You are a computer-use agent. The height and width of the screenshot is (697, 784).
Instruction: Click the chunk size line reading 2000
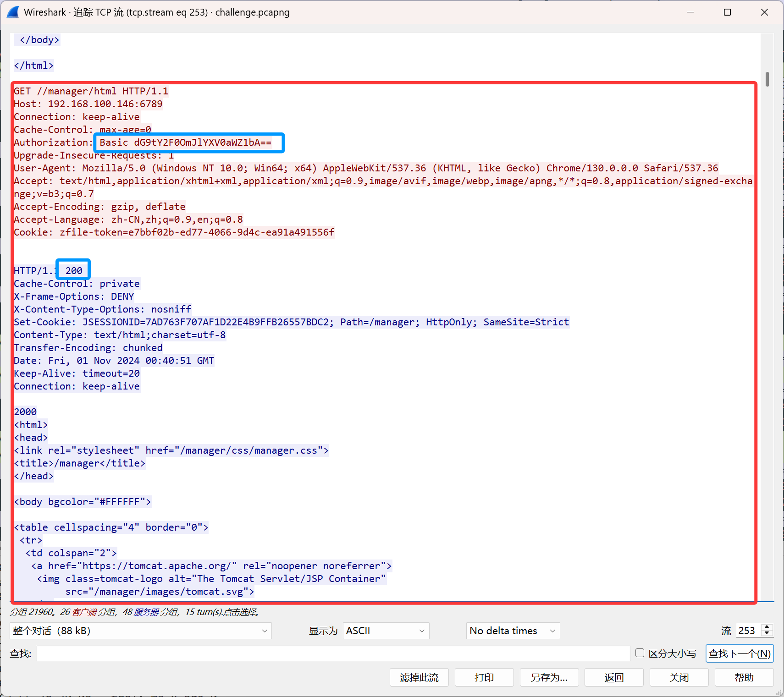click(x=25, y=412)
